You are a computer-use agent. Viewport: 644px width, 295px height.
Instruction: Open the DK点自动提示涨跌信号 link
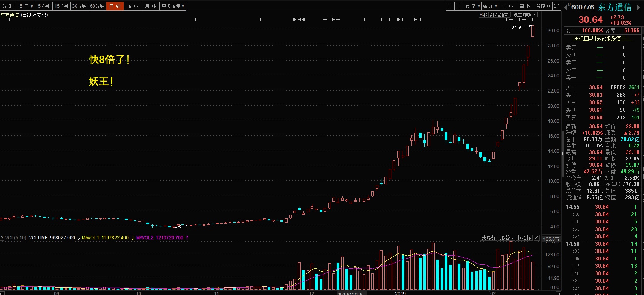click(602, 38)
